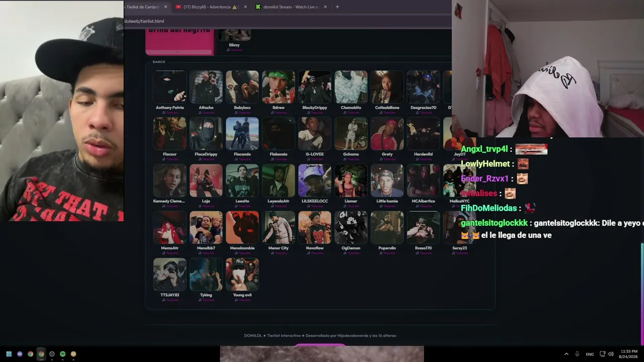Open Spotify from the taskbar

62,354
